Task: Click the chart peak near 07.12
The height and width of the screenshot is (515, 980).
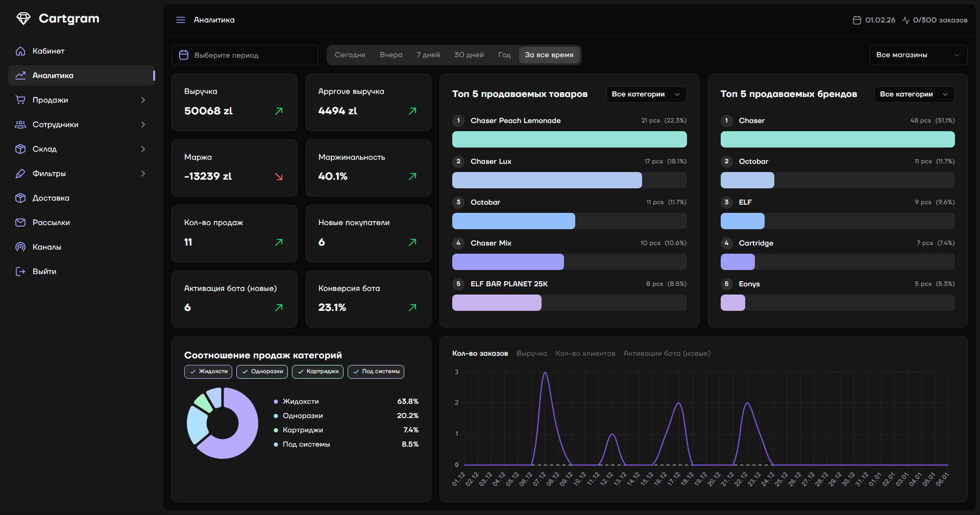Action: pyautogui.click(x=545, y=373)
